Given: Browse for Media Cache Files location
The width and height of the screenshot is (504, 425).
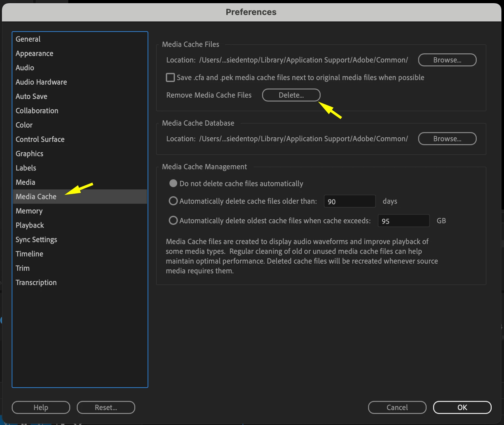Looking at the screenshot, I should 447,60.
